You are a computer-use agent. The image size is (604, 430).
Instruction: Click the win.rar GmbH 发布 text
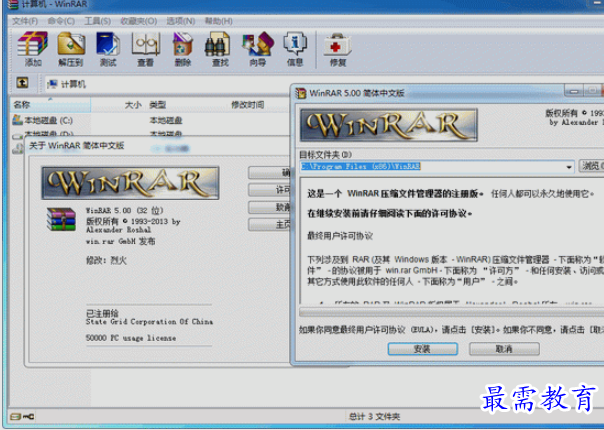point(120,242)
